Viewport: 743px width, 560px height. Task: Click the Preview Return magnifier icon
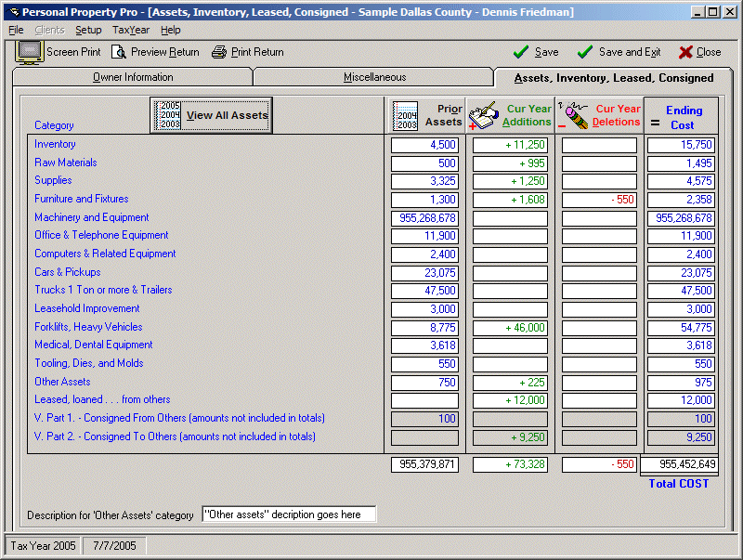click(x=119, y=52)
